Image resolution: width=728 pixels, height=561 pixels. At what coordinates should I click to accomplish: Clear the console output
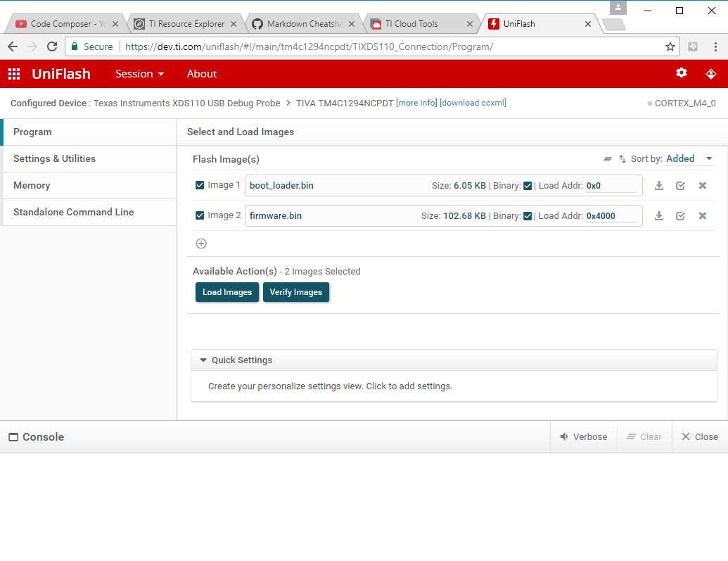tap(644, 437)
